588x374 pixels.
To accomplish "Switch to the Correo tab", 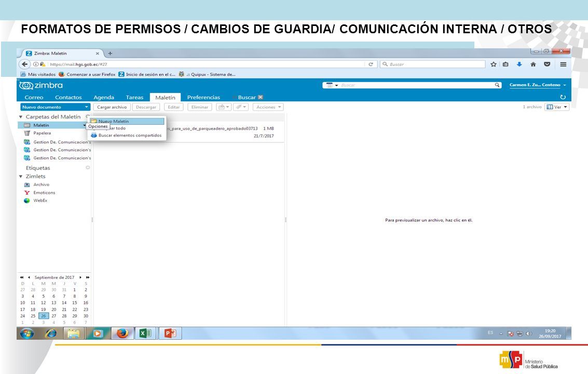I will coord(34,97).
